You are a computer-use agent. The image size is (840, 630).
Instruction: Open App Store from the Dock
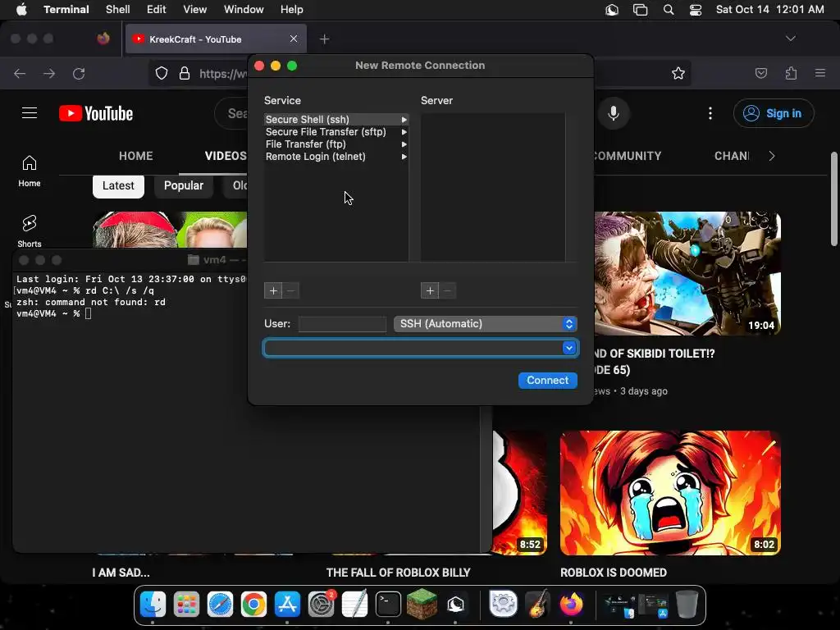coord(288,605)
